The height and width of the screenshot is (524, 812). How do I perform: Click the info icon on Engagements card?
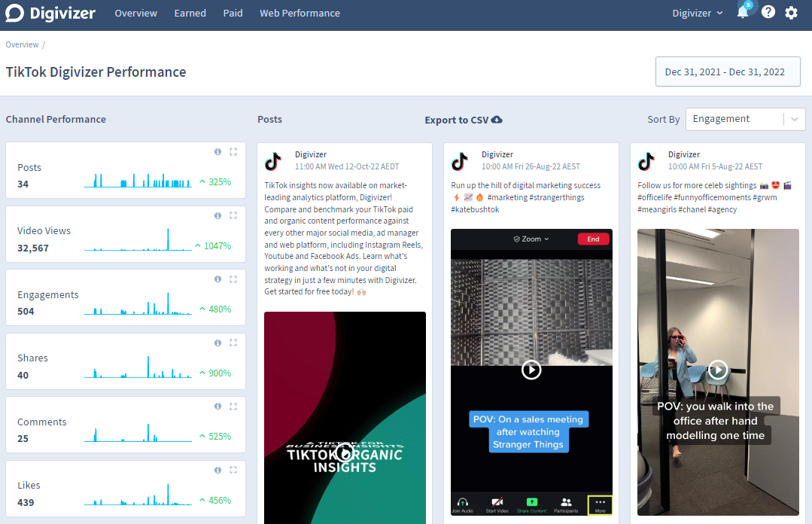[x=218, y=279]
